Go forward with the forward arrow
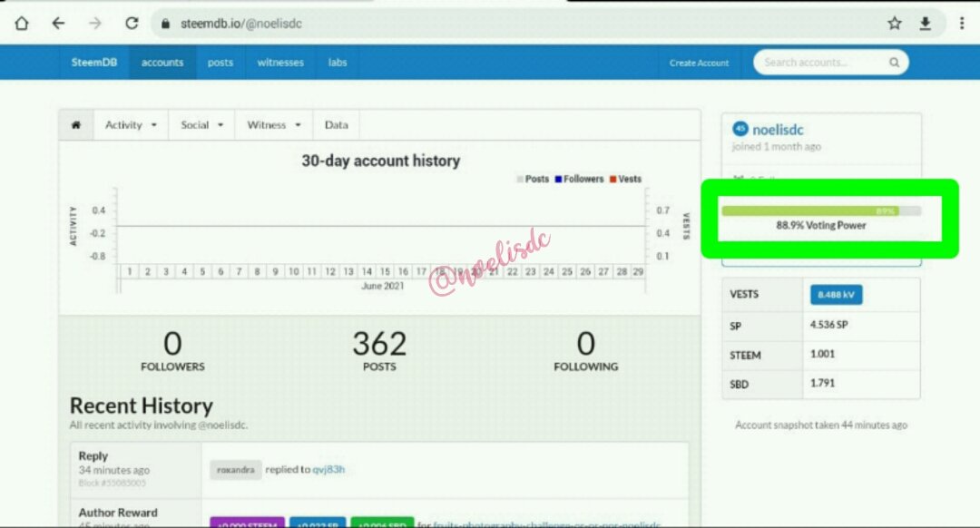980x528 pixels. [95, 24]
